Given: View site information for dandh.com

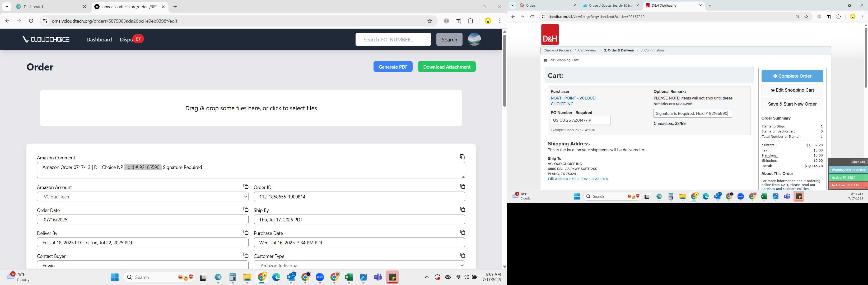Looking at the screenshot, I should tap(543, 16).
